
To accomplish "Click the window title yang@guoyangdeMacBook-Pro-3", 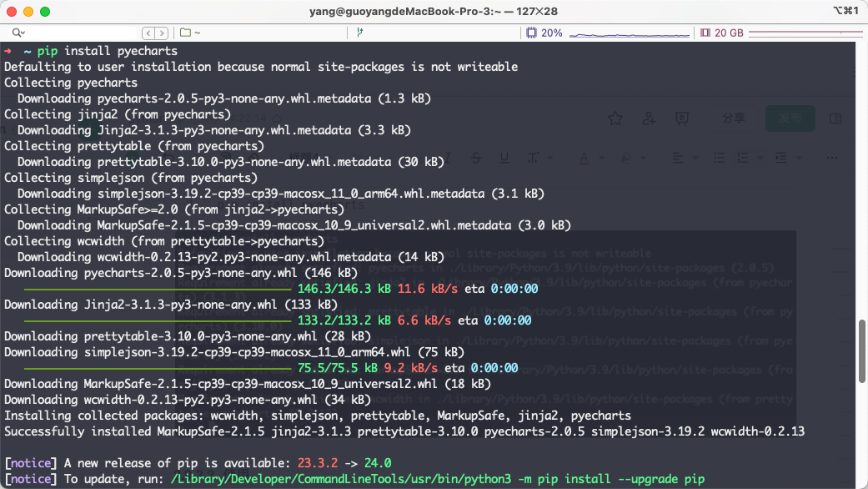I will pos(433,11).
